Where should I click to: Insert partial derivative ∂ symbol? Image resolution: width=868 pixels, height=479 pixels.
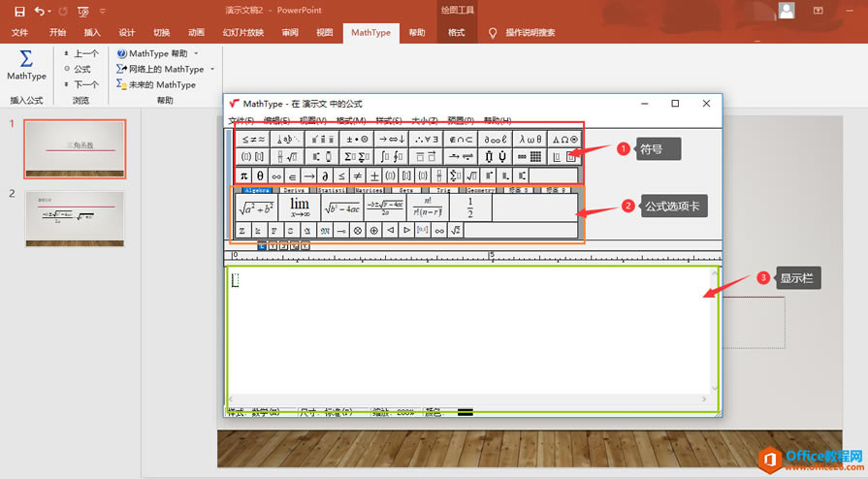coord(325,176)
